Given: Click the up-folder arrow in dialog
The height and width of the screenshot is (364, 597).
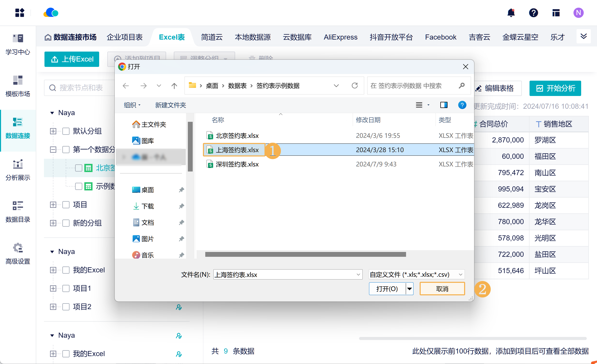Looking at the screenshot, I should coord(174,86).
